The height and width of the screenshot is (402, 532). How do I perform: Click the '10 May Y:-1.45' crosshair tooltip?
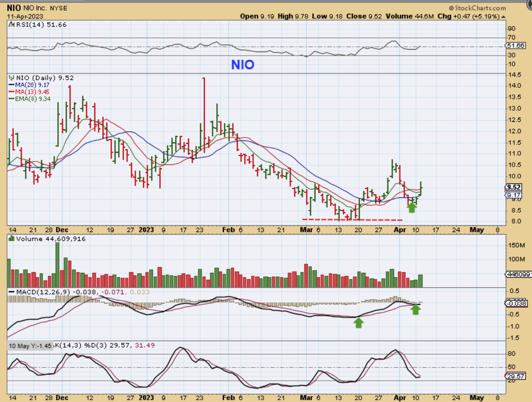(x=30, y=345)
